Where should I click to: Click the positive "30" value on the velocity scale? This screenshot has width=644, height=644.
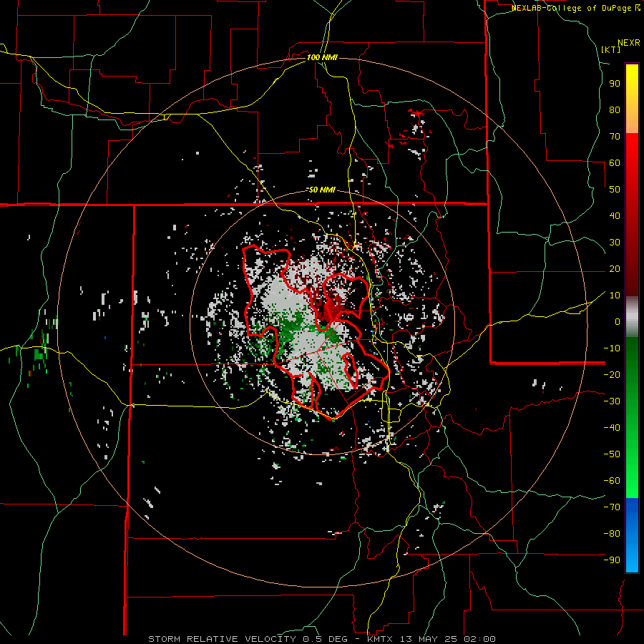tap(615, 243)
